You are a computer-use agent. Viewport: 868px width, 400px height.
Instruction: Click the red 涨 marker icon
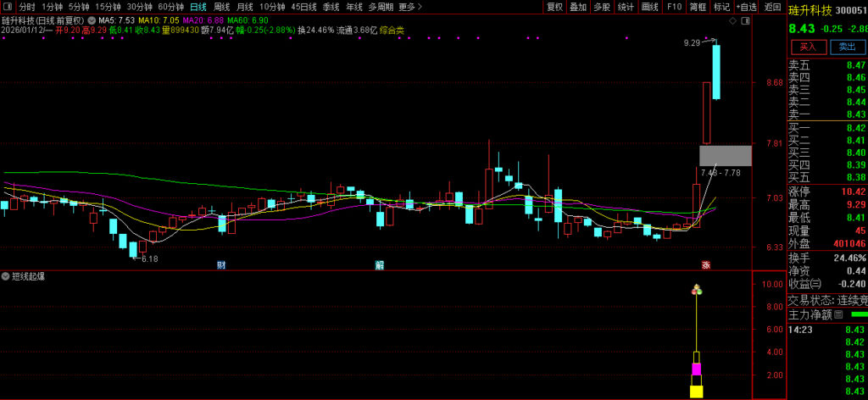[705, 264]
